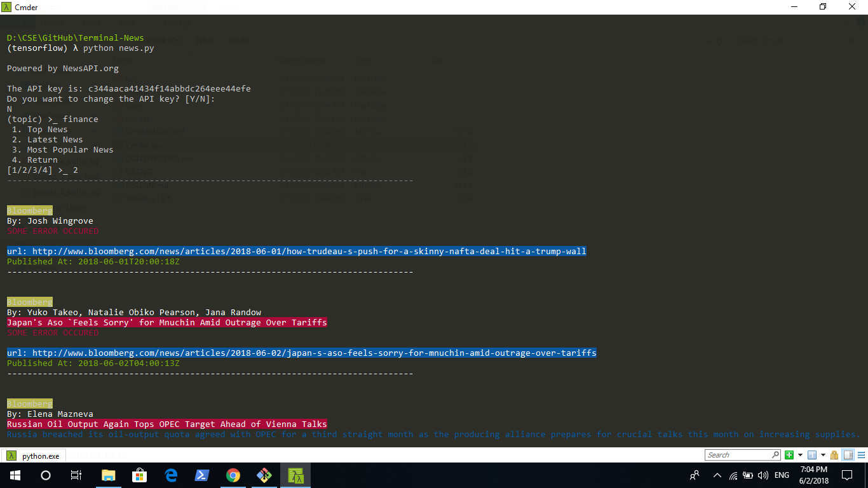This screenshot has height=488, width=868.
Task: Click the first 'SOME ERROR OCCURED' message
Action: (53, 231)
